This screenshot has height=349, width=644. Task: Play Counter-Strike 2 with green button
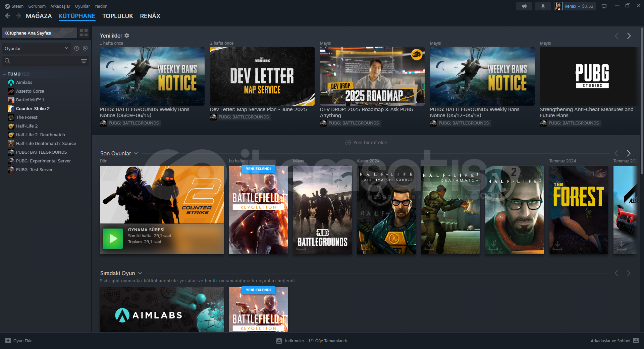[x=112, y=239]
